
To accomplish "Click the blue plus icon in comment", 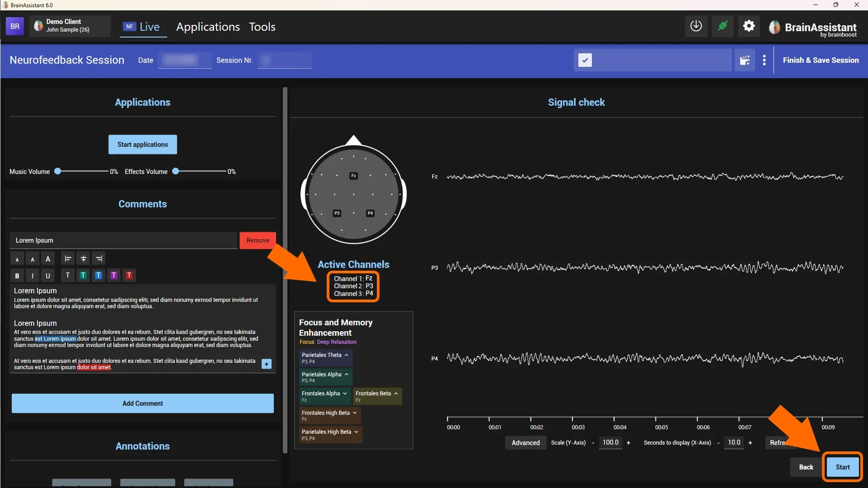I will pyautogui.click(x=267, y=364).
